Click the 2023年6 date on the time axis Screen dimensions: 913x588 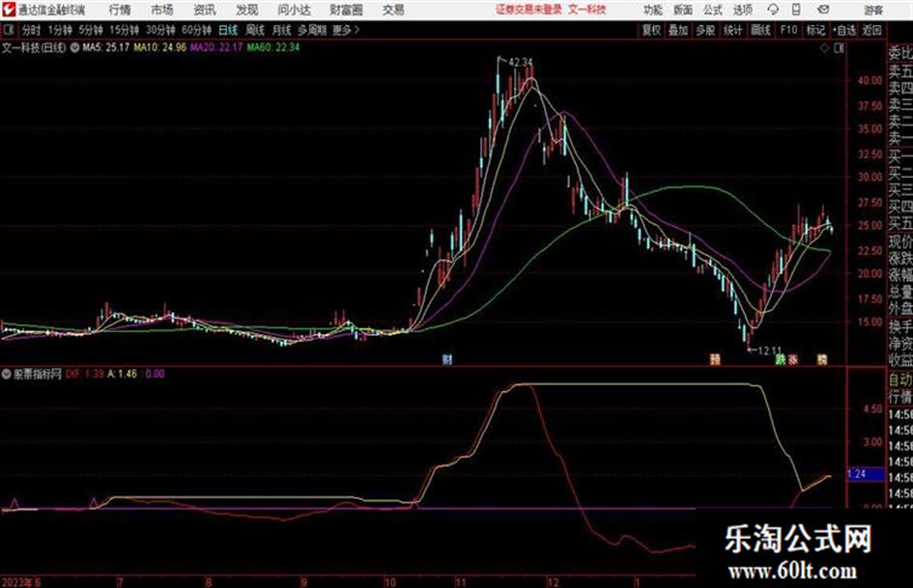click(21, 581)
